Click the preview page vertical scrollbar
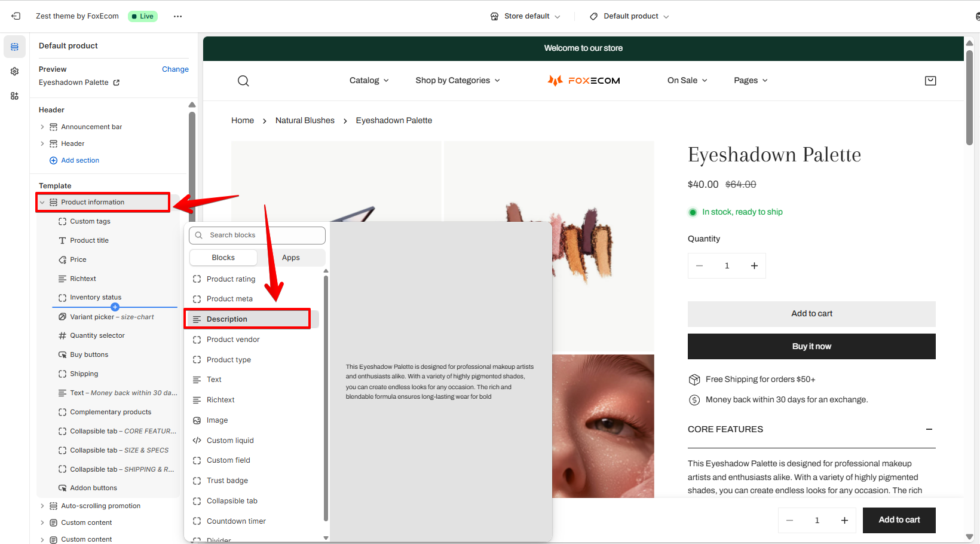Image resolution: width=980 pixels, height=544 pixels. 969,97
